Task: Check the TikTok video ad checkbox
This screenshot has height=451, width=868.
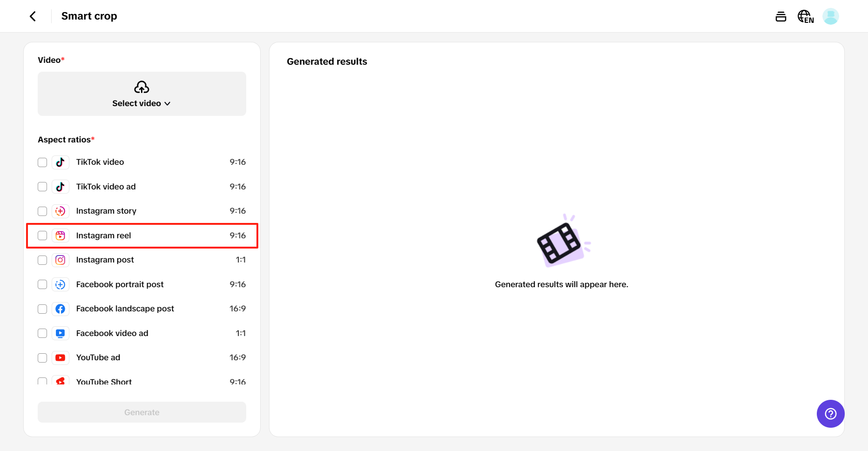Action: tap(42, 187)
